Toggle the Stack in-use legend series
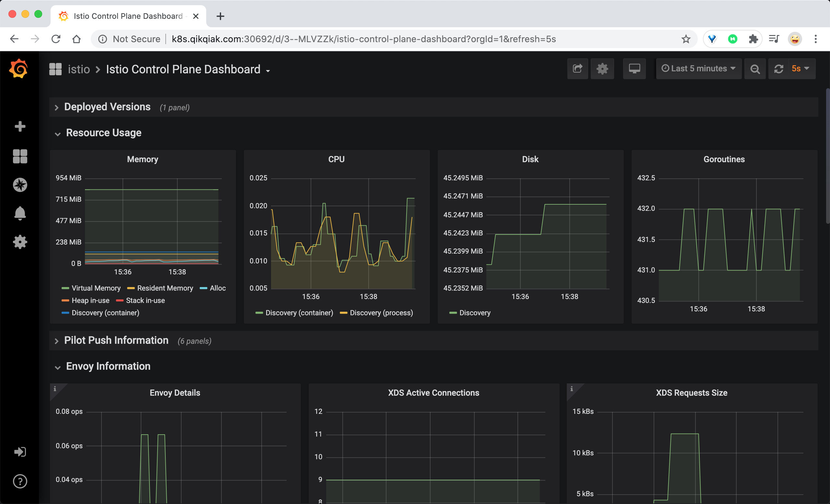 pyautogui.click(x=146, y=301)
